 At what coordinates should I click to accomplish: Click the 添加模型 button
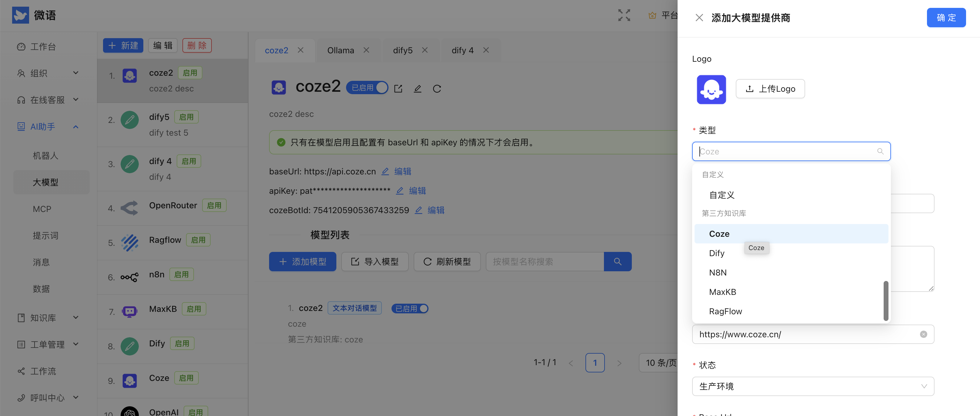click(x=302, y=262)
